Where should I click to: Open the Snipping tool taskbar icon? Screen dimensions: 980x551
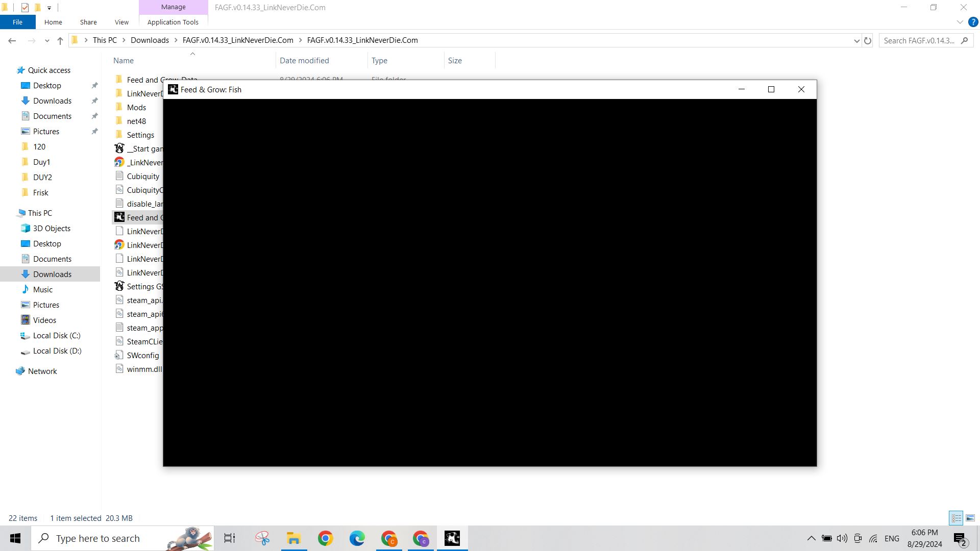click(x=262, y=538)
